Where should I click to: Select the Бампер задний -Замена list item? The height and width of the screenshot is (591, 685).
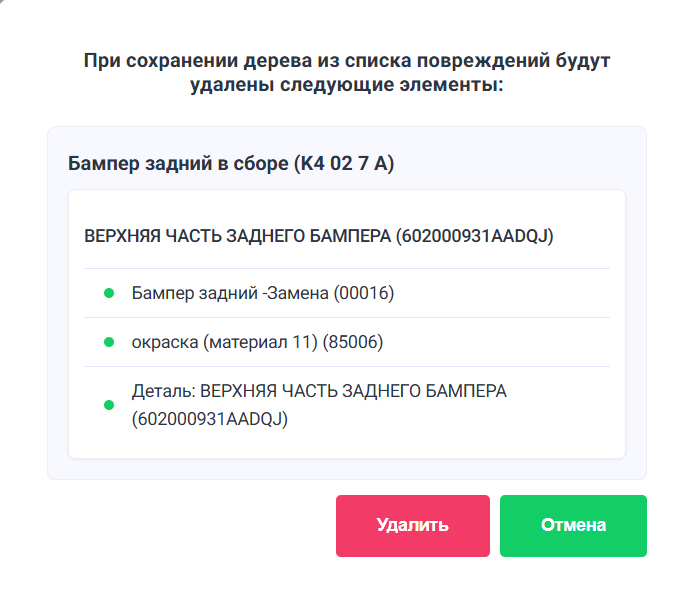click(263, 293)
